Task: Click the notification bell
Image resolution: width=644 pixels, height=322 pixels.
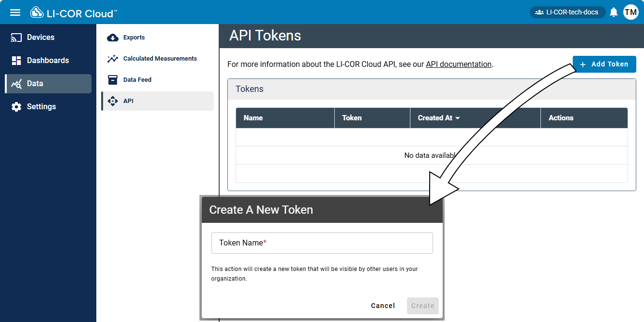Action: [x=614, y=12]
